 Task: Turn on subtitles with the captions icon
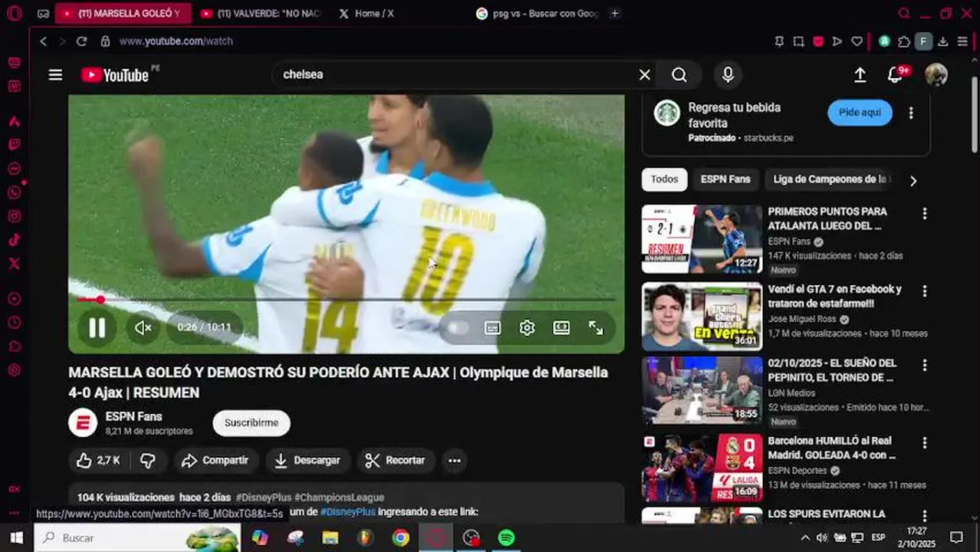(493, 328)
